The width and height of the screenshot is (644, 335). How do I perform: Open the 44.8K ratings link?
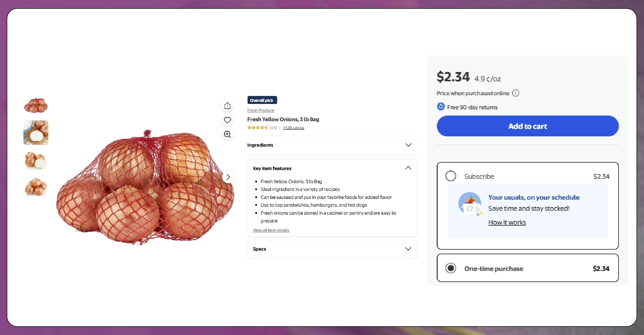click(293, 128)
